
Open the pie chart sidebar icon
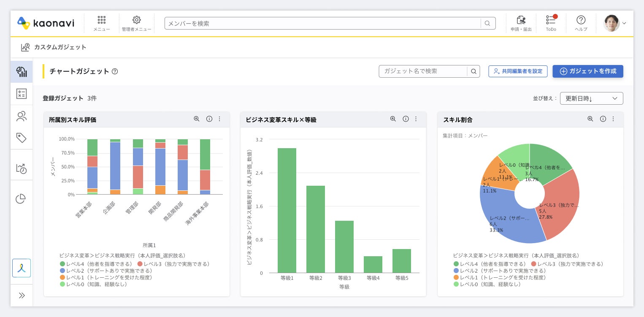point(21,199)
